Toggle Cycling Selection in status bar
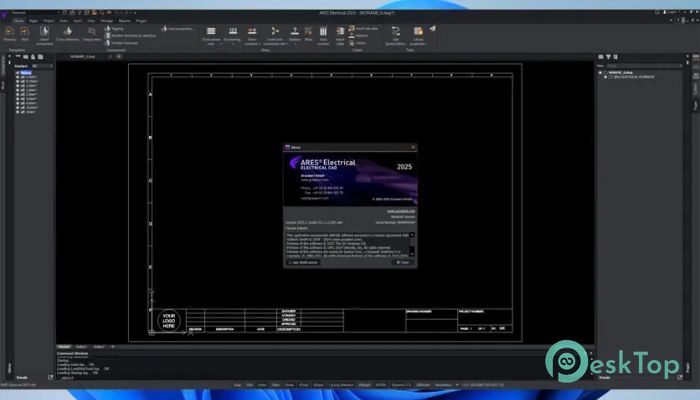Screen dimensions: 700x400 pos(341,385)
